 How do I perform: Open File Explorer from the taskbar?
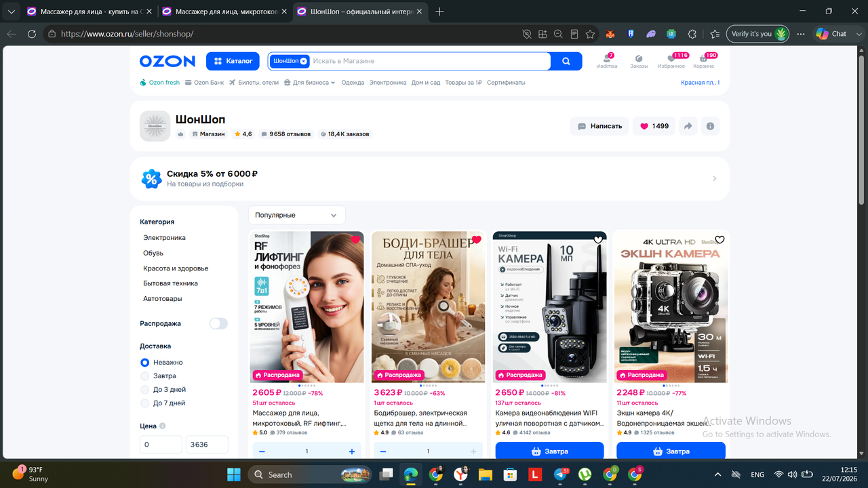coord(485,474)
